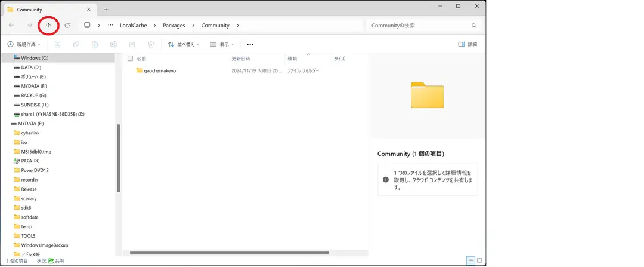This screenshot has height=267, width=644.
Task: Tick the select-all checkbox in header
Action: click(130, 59)
